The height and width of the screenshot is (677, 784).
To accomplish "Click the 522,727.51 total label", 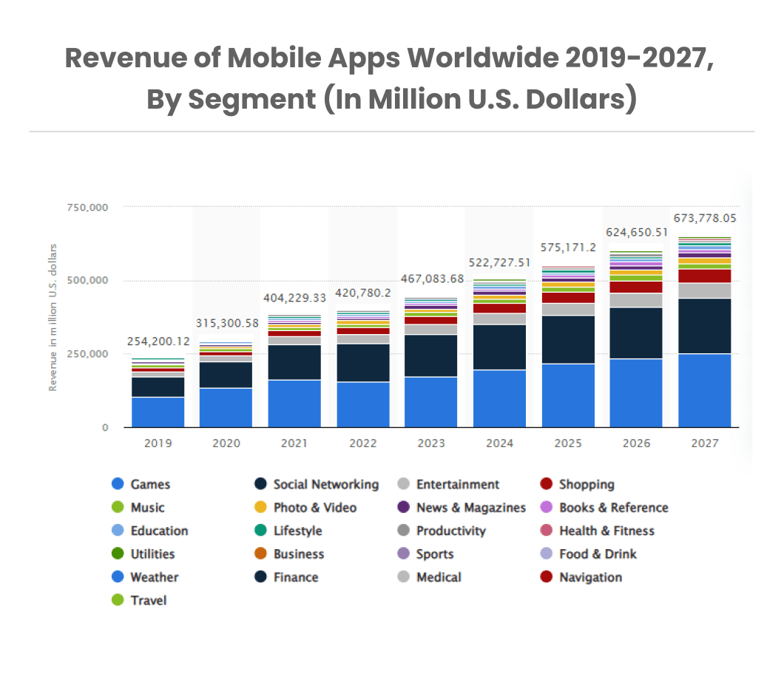I will tap(499, 263).
